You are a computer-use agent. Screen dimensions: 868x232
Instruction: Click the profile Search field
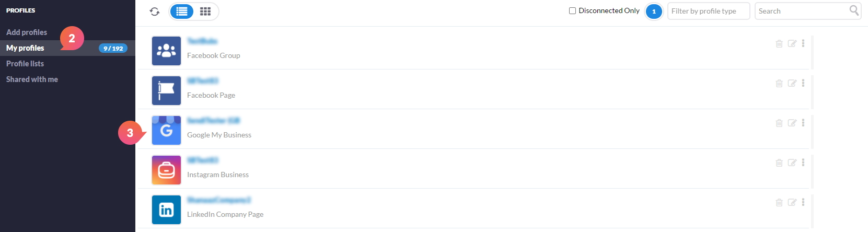coord(802,11)
